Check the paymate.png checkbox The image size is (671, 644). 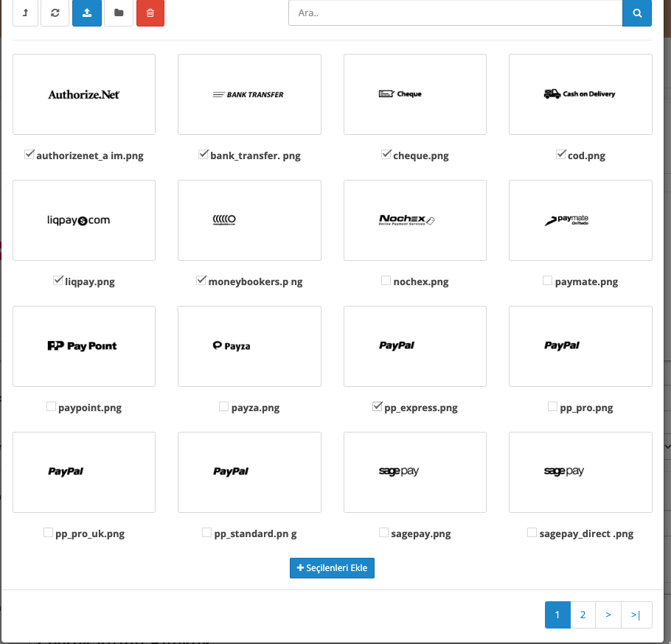pyautogui.click(x=547, y=280)
